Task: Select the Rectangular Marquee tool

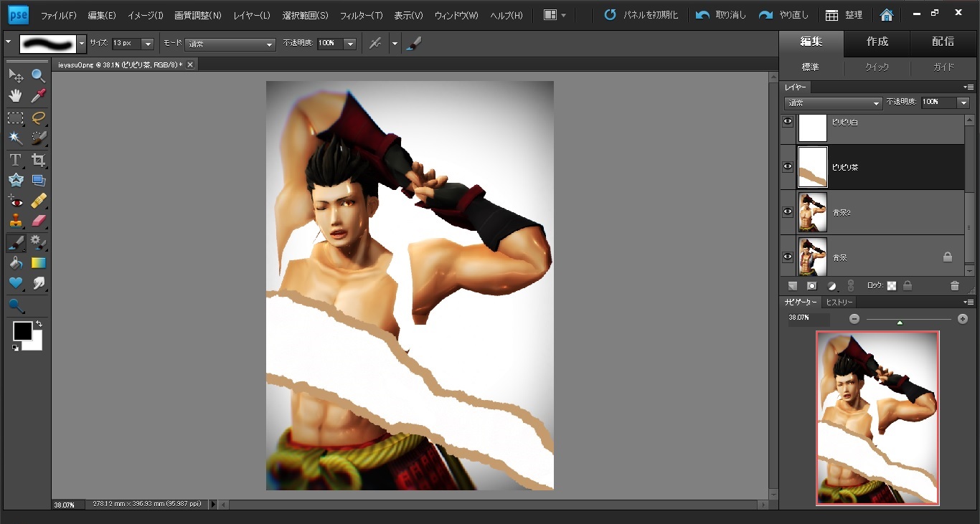Action: [x=15, y=118]
